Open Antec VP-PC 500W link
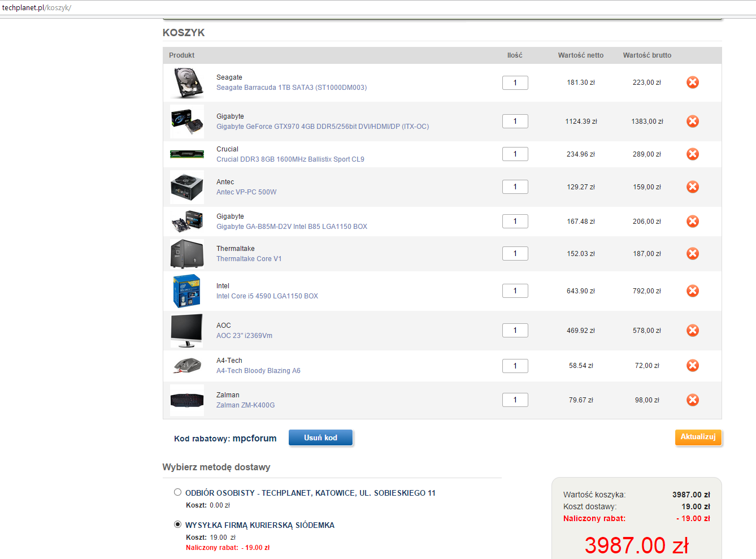This screenshot has height=559, width=756. pyautogui.click(x=246, y=192)
